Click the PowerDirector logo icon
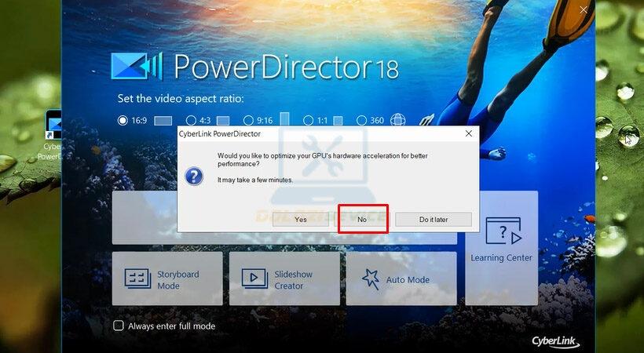Screen dimensions: 644x353 (x=137, y=68)
